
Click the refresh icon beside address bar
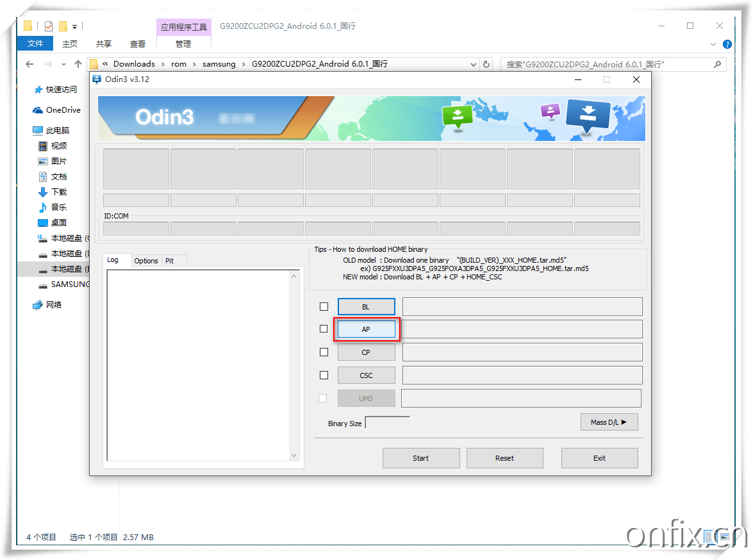pyautogui.click(x=486, y=64)
